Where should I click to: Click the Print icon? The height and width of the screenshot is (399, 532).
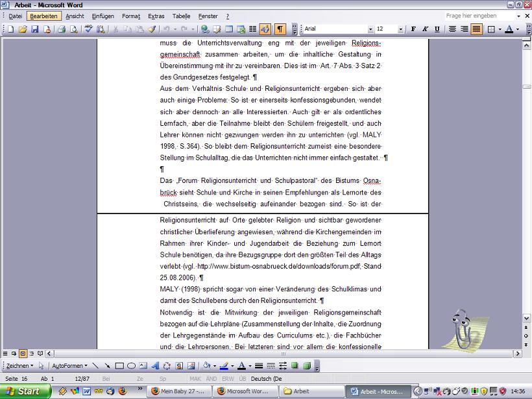(x=62, y=29)
